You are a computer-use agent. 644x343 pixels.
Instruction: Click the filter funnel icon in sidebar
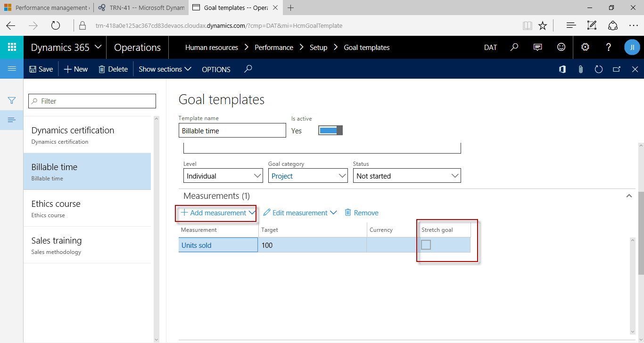pos(12,100)
